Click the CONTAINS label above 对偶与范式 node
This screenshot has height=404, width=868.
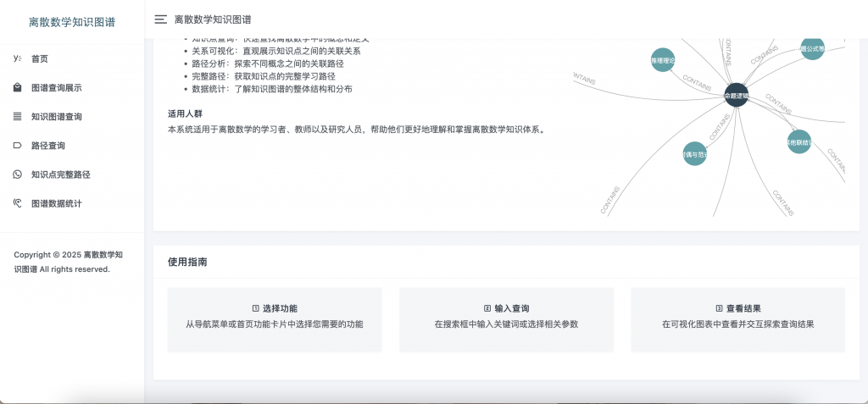tap(720, 126)
